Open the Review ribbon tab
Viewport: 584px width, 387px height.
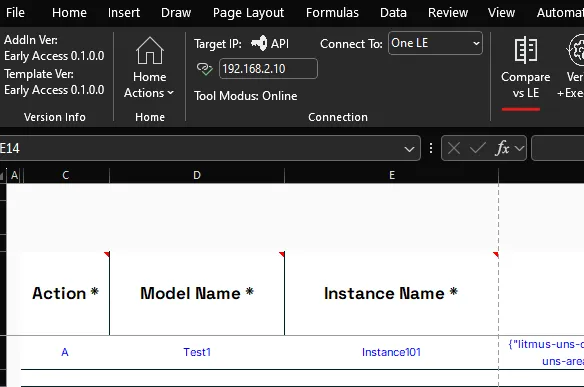tap(448, 13)
